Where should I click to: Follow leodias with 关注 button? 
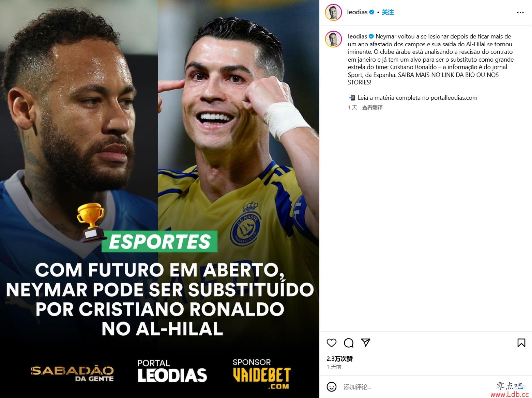coord(387,12)
